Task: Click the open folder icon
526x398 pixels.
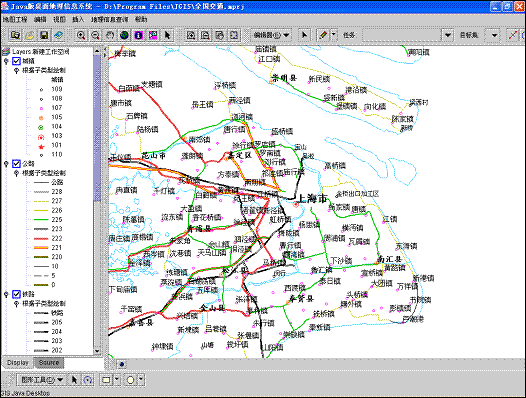Action: (x=30, y=35)
